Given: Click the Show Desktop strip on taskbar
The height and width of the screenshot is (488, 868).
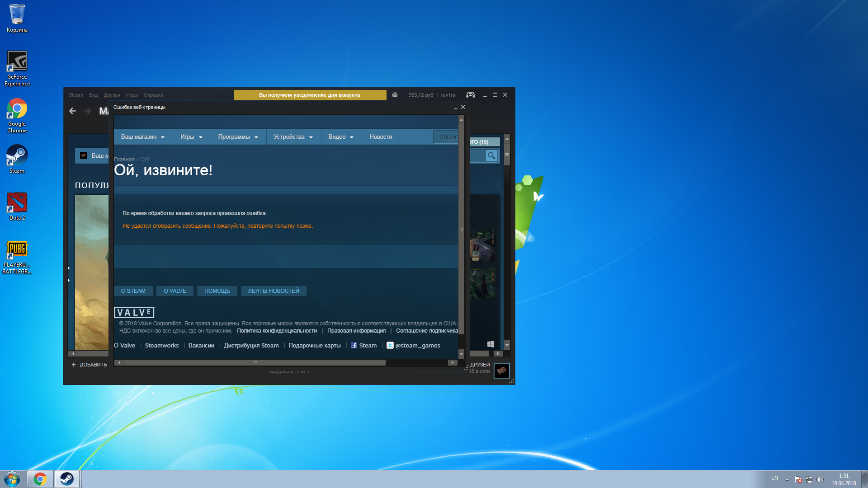Looking at the screenshot, I should pyautogui.click(x=864, y=479).
